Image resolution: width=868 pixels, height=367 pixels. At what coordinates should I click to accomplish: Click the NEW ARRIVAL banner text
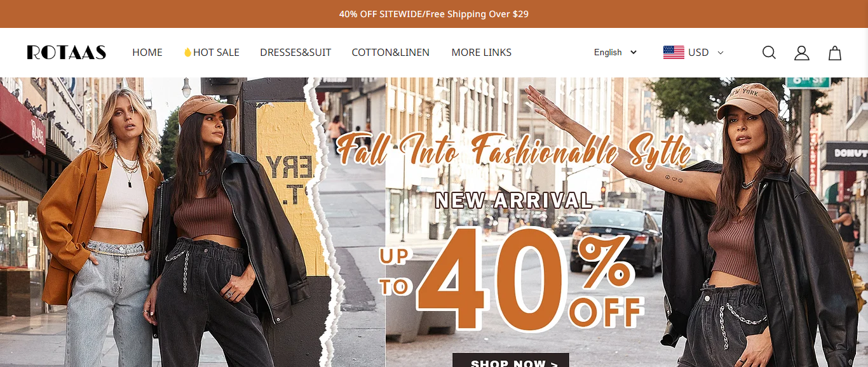point(513,201)
